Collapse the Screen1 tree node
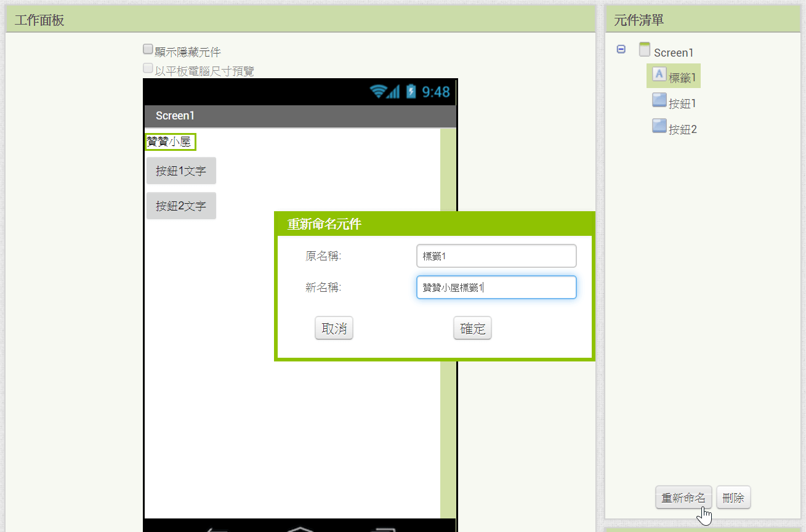 [x=621, y=49]
